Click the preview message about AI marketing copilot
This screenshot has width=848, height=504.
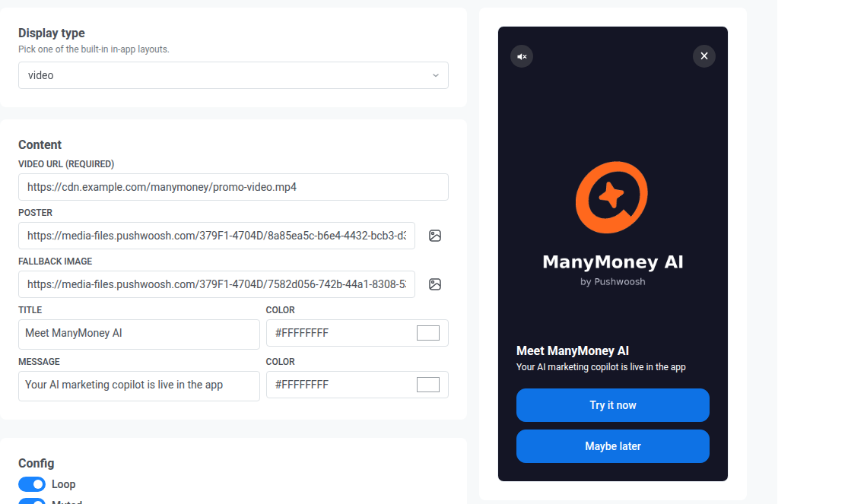pos(601,367)
